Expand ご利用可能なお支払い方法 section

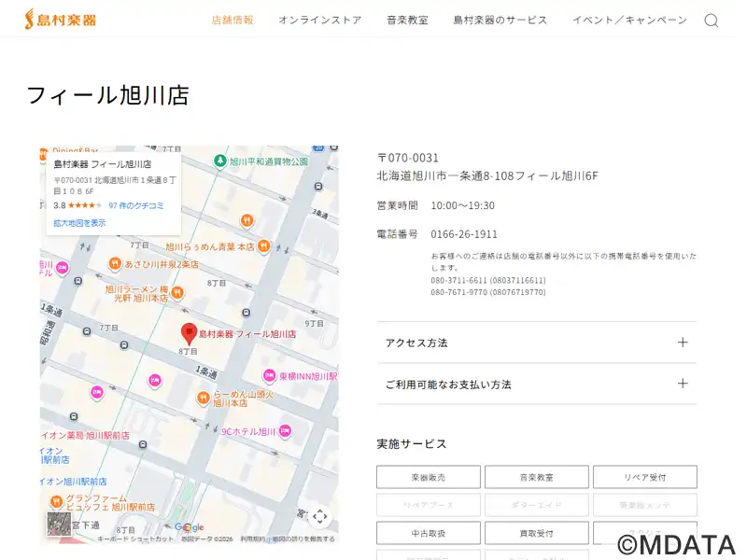[x=536, y=384]
